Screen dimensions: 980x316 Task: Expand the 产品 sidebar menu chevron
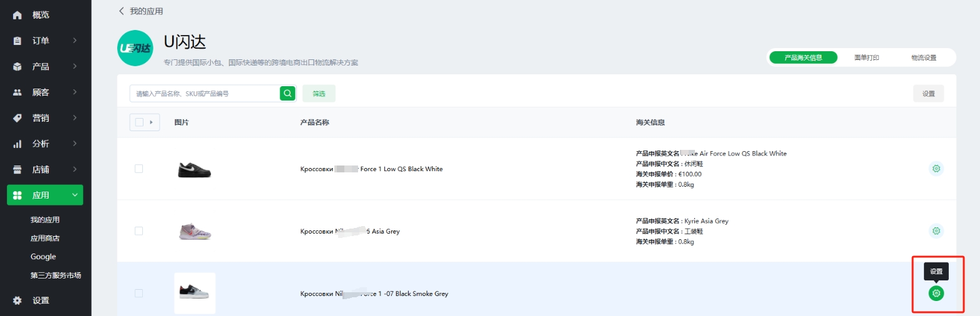(x=75, y=66)
